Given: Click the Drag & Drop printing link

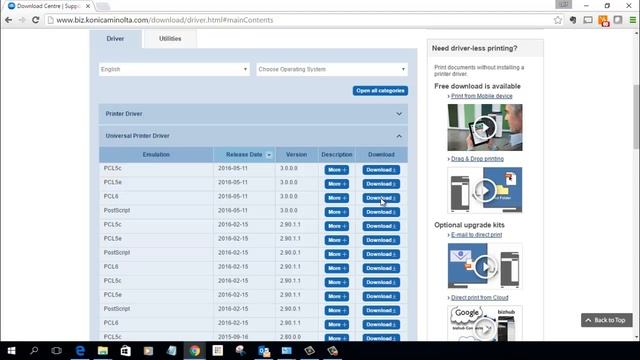Looking at the screenshot, I should coord(477,159).
